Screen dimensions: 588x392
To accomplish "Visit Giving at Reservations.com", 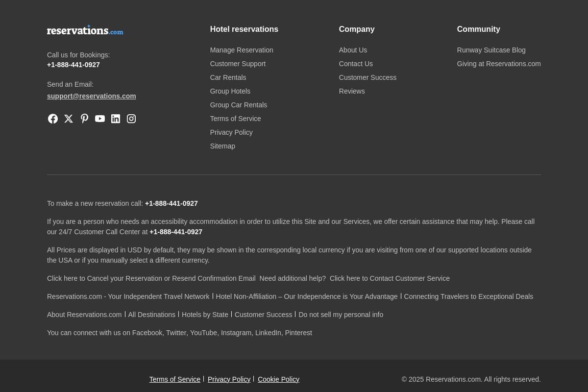I will (x=499, y=64).
